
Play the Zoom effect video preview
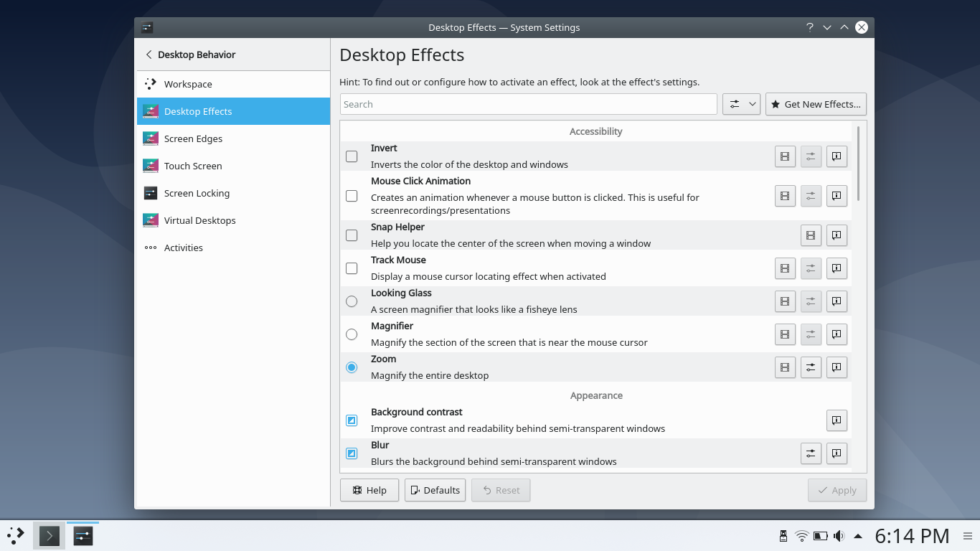click(x=785, y=367)
